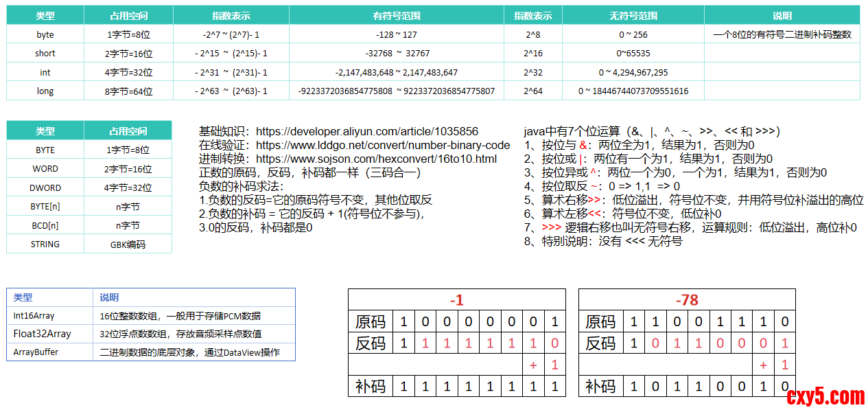Select the lowercase byte type cell
Viewport: 868px width, 410px height.
[45, 34]
